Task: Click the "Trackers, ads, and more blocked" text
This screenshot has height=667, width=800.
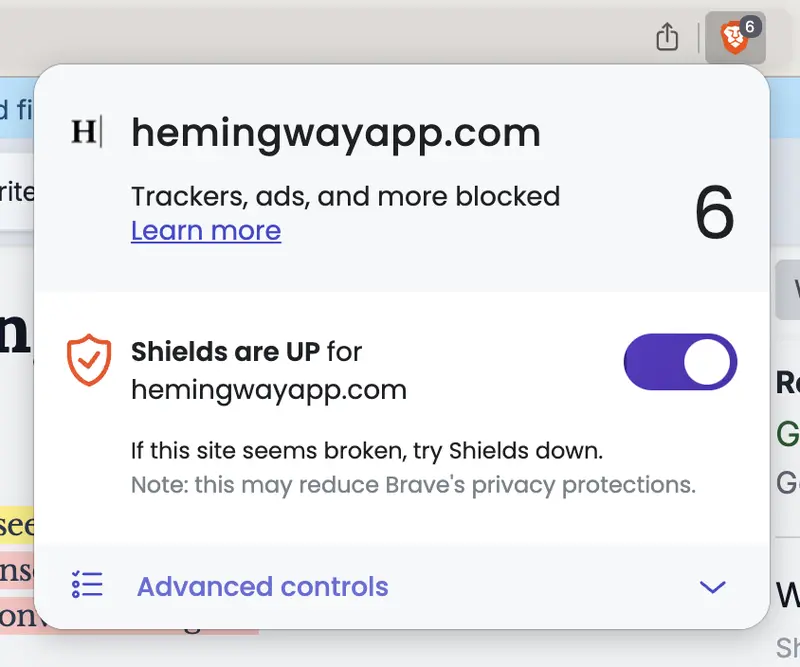Action: pos(345,196)
